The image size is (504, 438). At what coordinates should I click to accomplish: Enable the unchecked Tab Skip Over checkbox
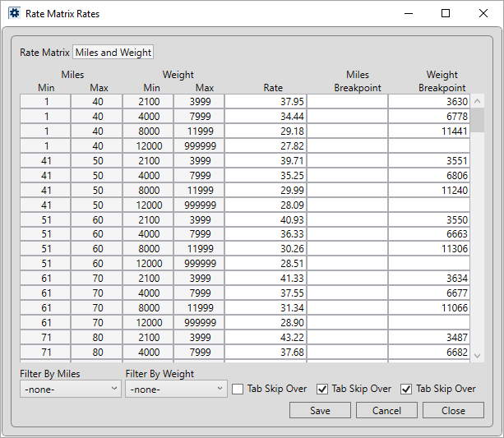tap(238, 389)
